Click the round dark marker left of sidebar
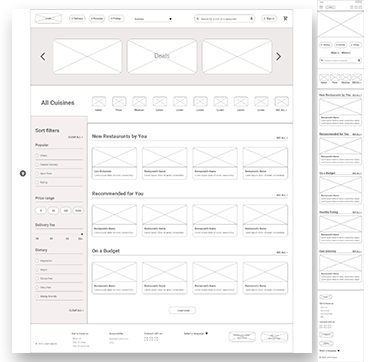 click(x=23, y=173)
